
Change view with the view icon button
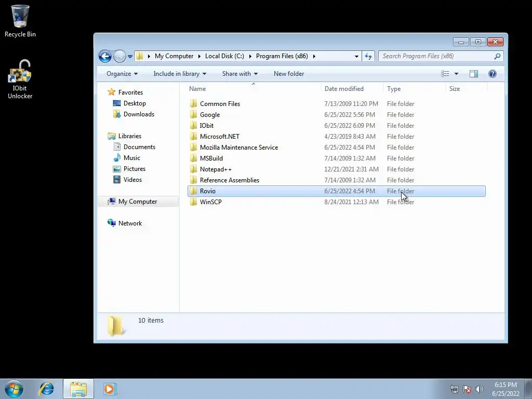click(445, 74)
